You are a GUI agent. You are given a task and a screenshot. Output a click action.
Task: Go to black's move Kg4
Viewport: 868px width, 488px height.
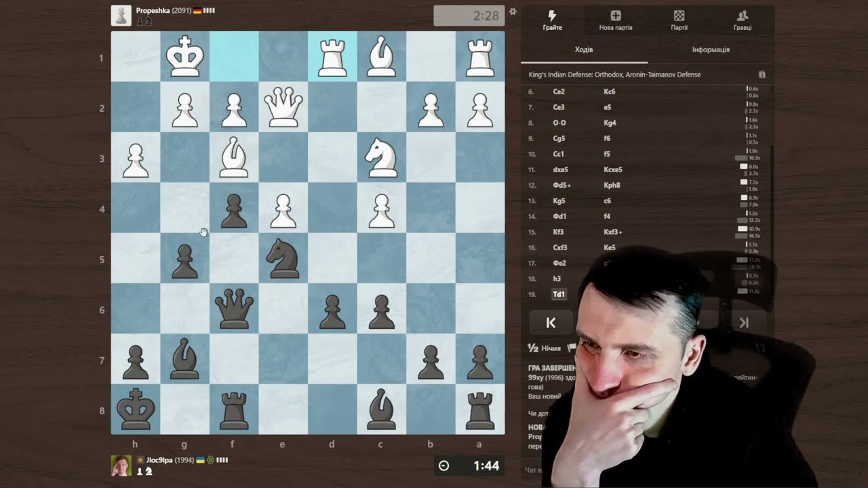[x=610, y=123]
